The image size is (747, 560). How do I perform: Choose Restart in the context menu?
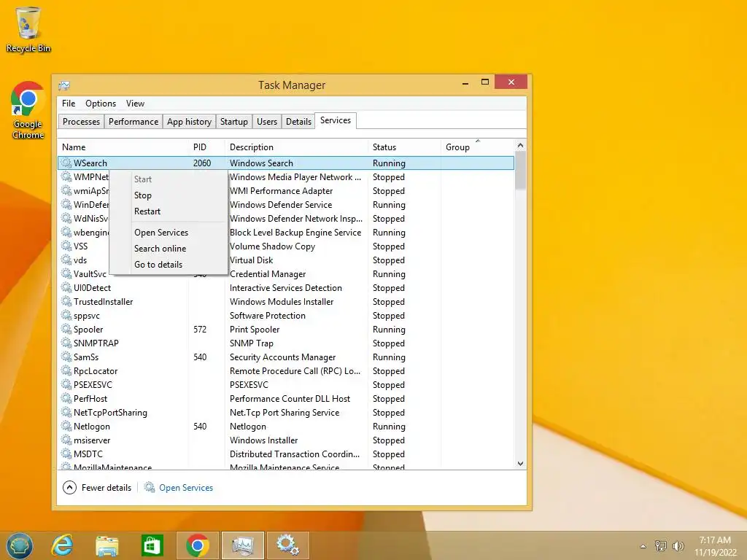click(x=169, y=211)
